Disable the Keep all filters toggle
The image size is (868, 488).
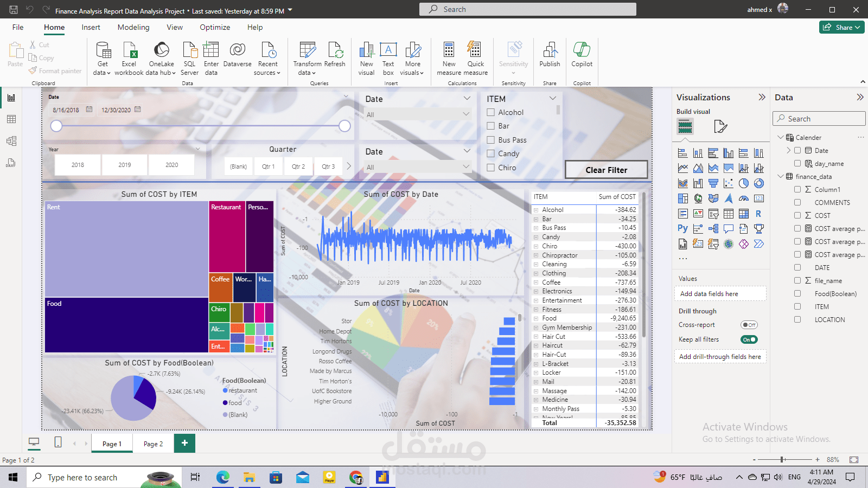[749, 339]
